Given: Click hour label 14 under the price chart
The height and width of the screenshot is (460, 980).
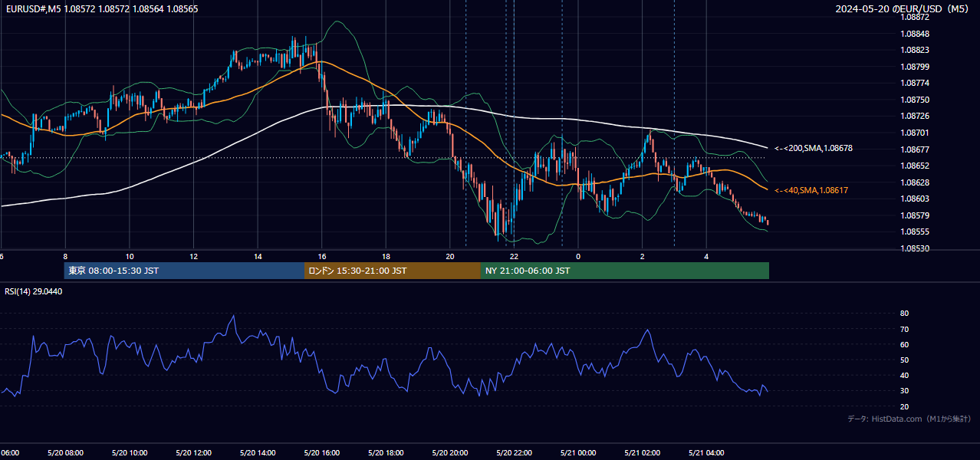Looking at the screenshot, I should click(258, 257).
